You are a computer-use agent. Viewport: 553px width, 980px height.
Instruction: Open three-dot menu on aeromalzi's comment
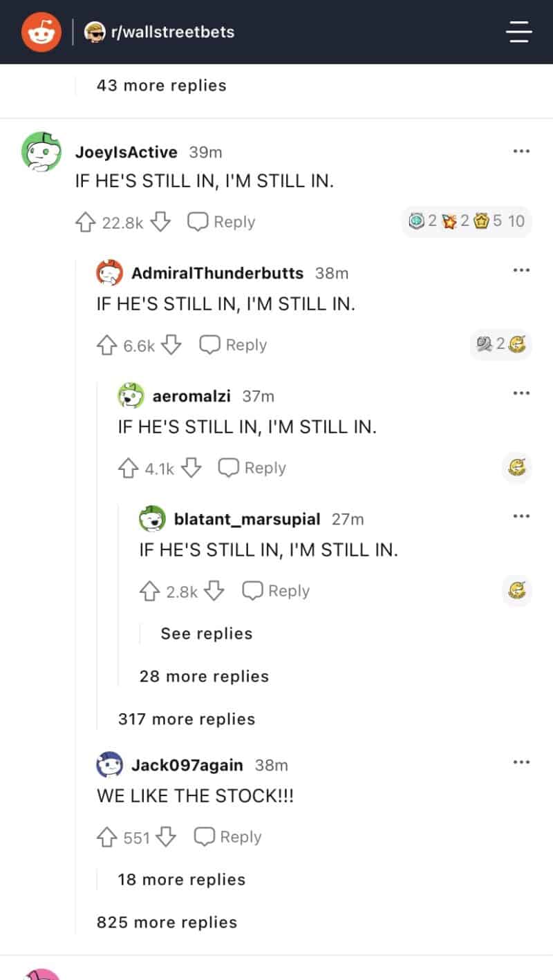(x=521, y=393)
